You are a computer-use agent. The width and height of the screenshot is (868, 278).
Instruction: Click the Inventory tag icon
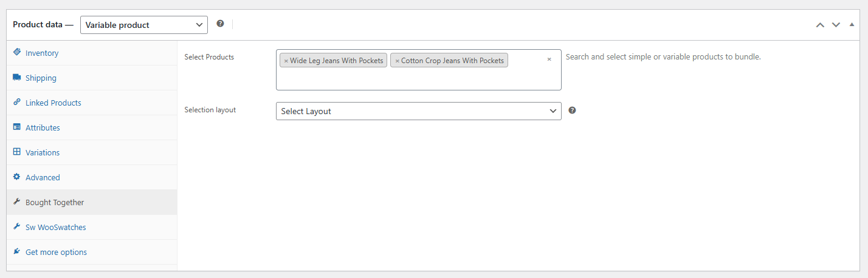coord(17,53)
